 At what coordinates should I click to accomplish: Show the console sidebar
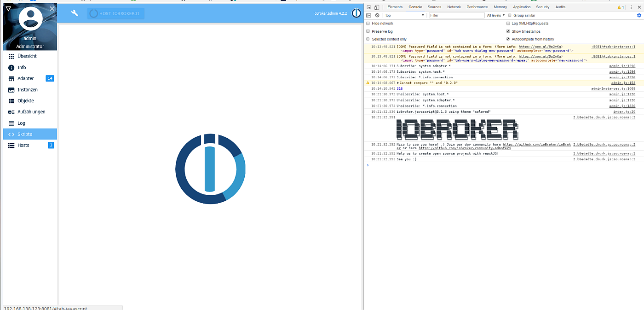[x=369, y=15]
